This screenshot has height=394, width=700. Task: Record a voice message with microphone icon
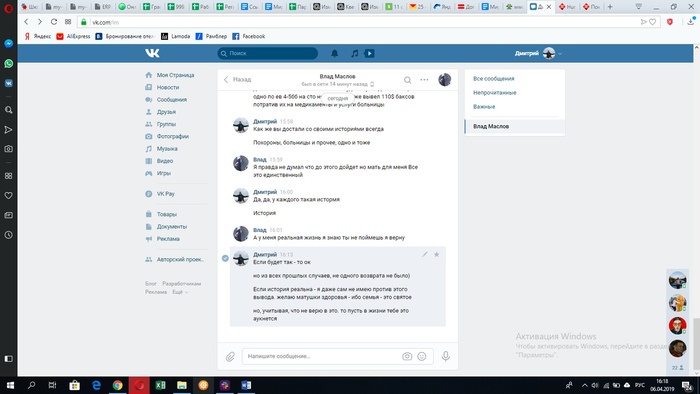click(x=446, y=356)
